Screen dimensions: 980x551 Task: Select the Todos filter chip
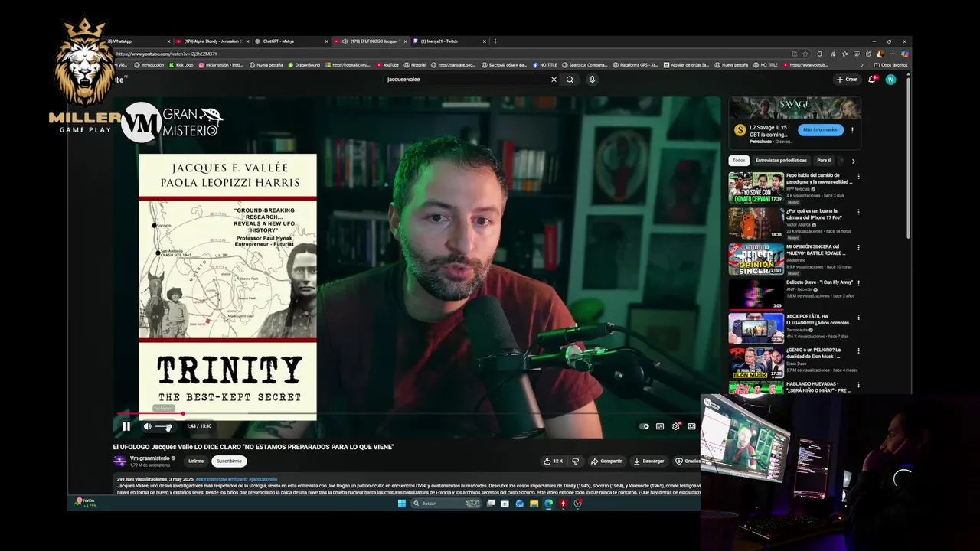(x=738, y=161)
